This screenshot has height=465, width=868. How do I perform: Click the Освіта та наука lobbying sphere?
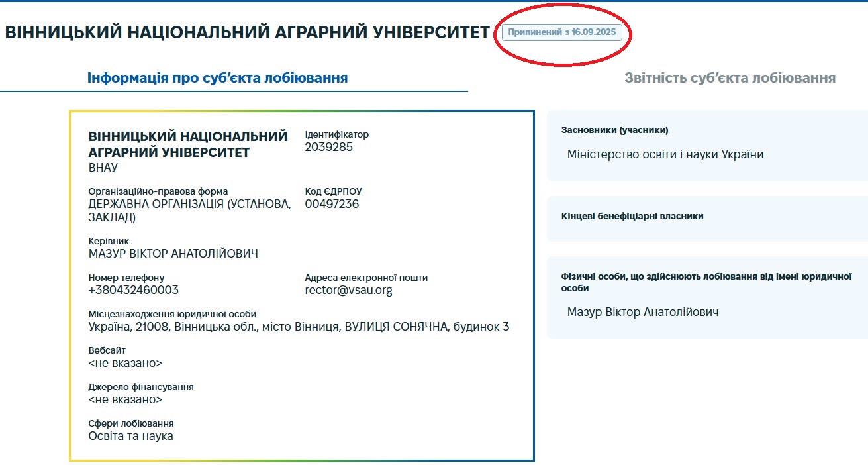pos(130,436)
